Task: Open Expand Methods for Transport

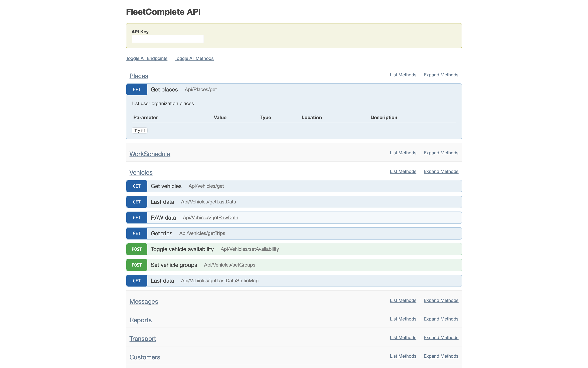Action: click(441, 338)
